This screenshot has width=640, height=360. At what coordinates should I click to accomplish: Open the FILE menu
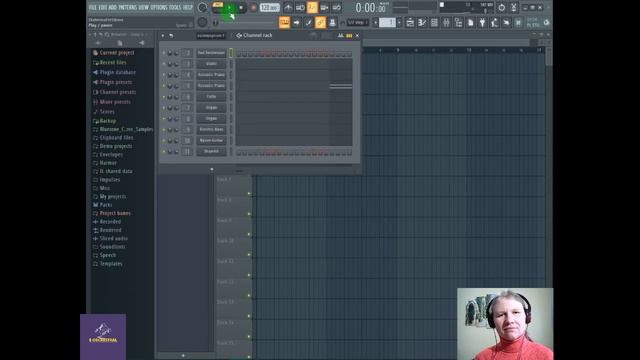pyautogui.click(x=93, y=7)
